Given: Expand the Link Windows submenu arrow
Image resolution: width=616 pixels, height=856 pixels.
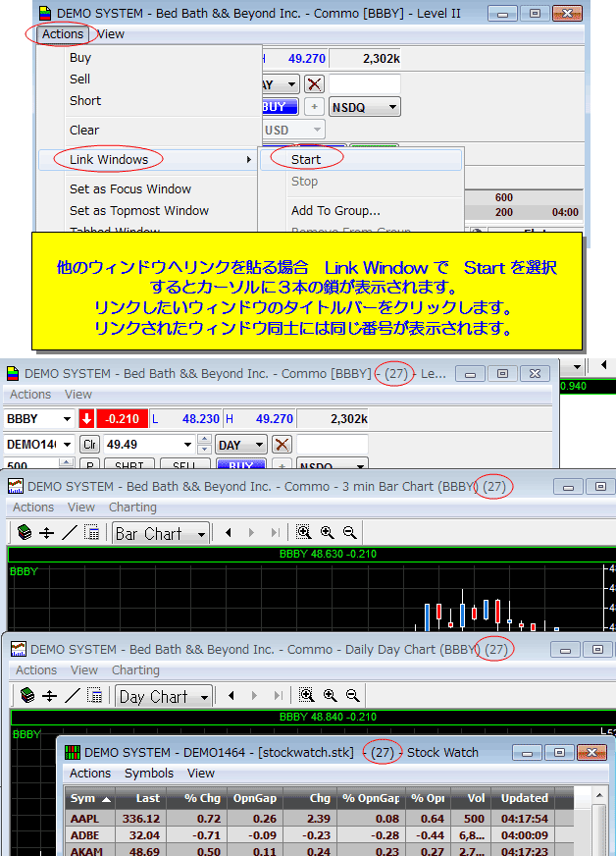Looking at the screenshot, I should (x=249, y=159).
